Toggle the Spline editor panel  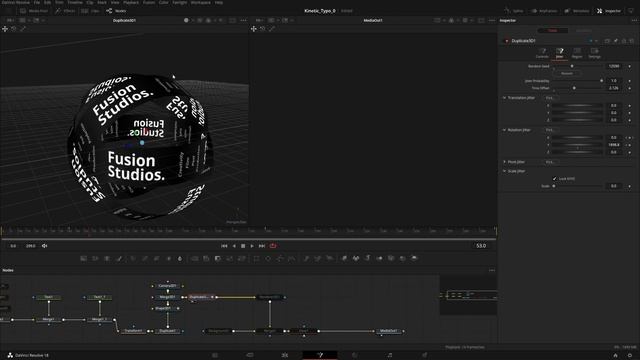tap(513, 11)
